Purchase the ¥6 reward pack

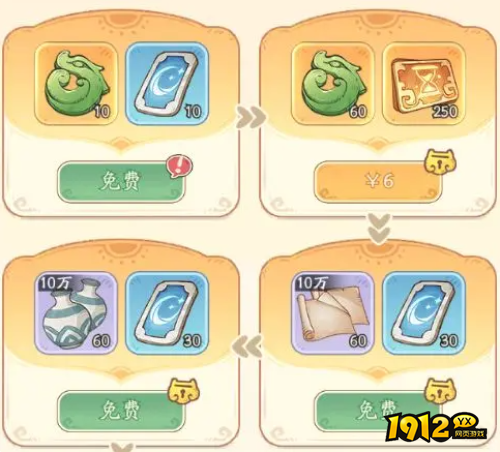tap(378, 182)
